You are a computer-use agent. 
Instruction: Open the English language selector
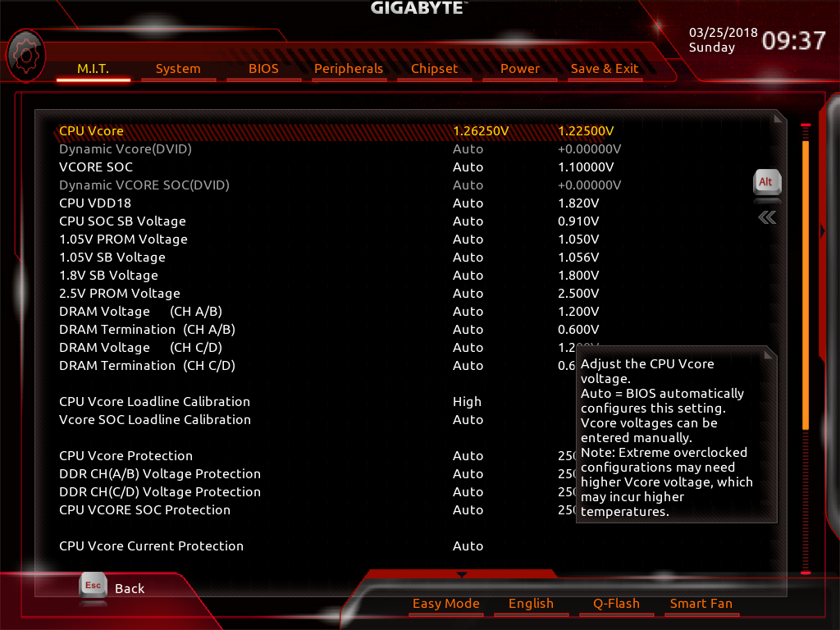pyautogui.click(x=531, y=603)
